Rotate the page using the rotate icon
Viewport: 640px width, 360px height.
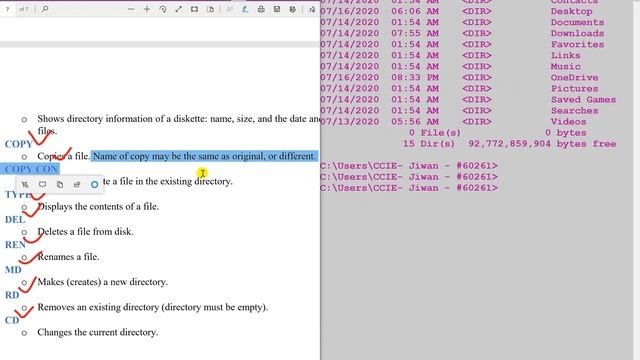tap(163, 9)
